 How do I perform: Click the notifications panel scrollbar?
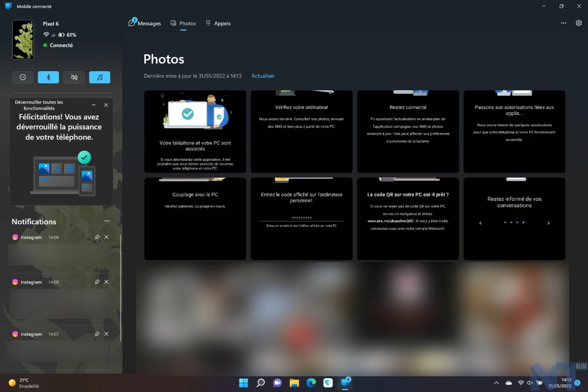coord(121,288)
